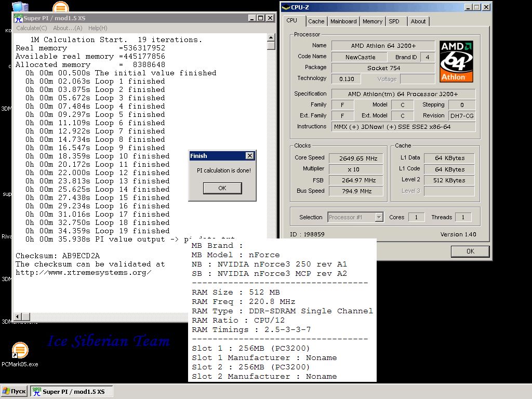Viewport: 532px width, 399px height.
Task: Click the Super PI scroll-up arrow
Action: pyautogui.click(x=271, y=37)
